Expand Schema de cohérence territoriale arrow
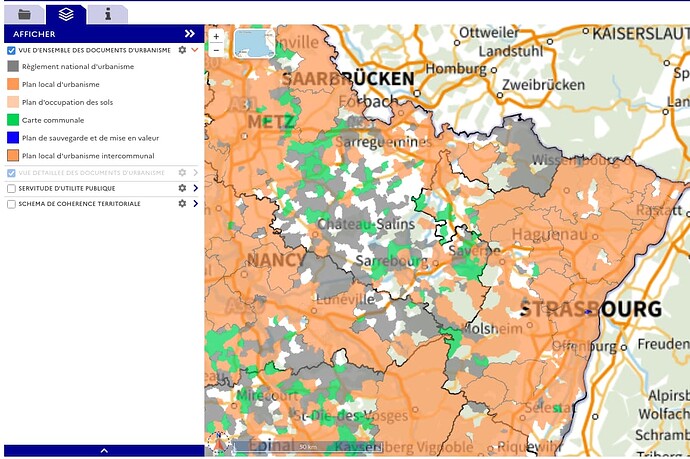This screenshot has width=690, height=459. click(195, 204)
